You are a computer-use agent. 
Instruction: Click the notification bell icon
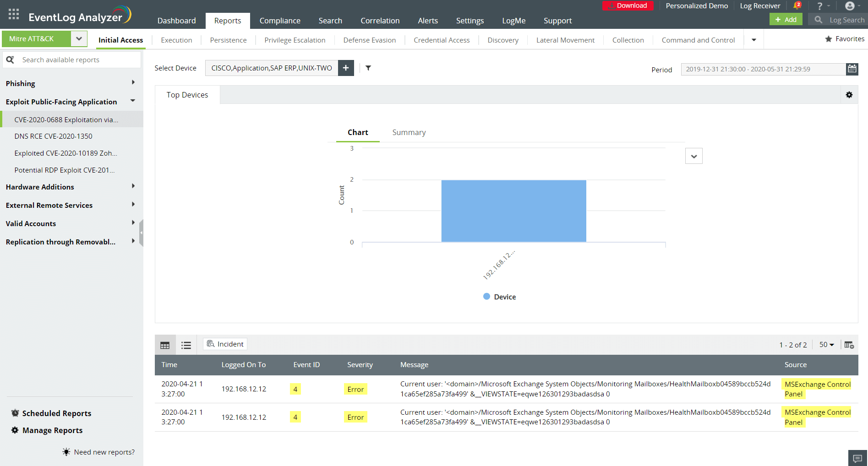pyautogui.click(x=797, y=5)
